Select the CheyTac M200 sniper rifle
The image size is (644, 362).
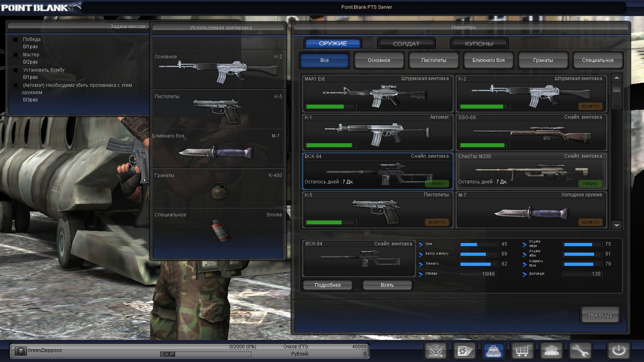tap(531, 171)
